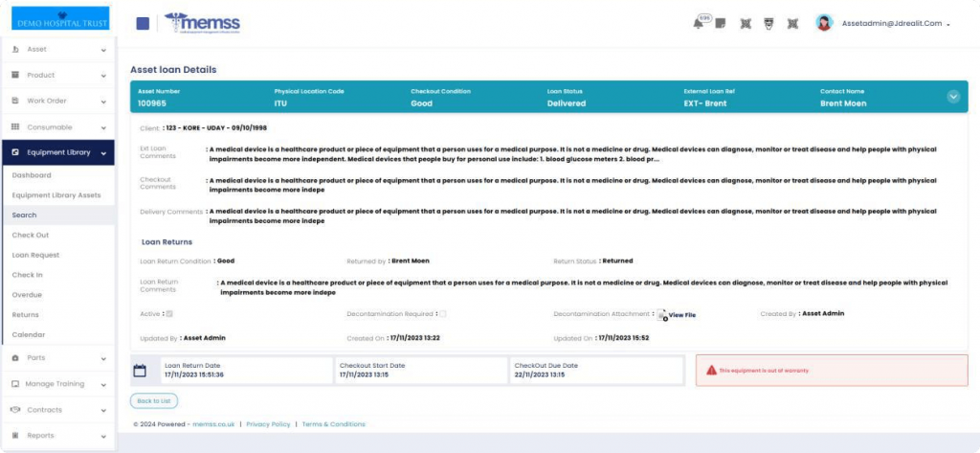
Task: Click the Back to List button
Action: [154, 400]
